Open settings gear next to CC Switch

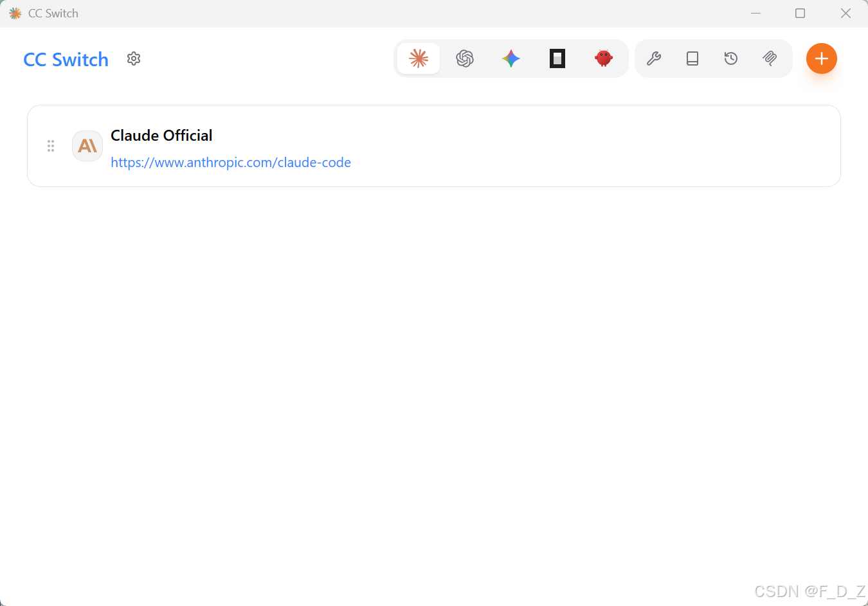[134, 58]
